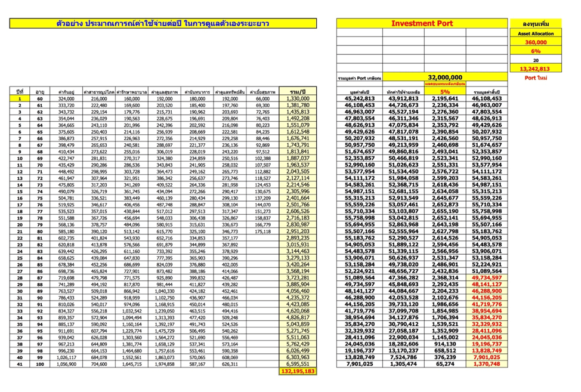Screen dimensions: 581x392
Task: Click the 5,043,859 yearly total cell
Action: click(x=298, y=324)
